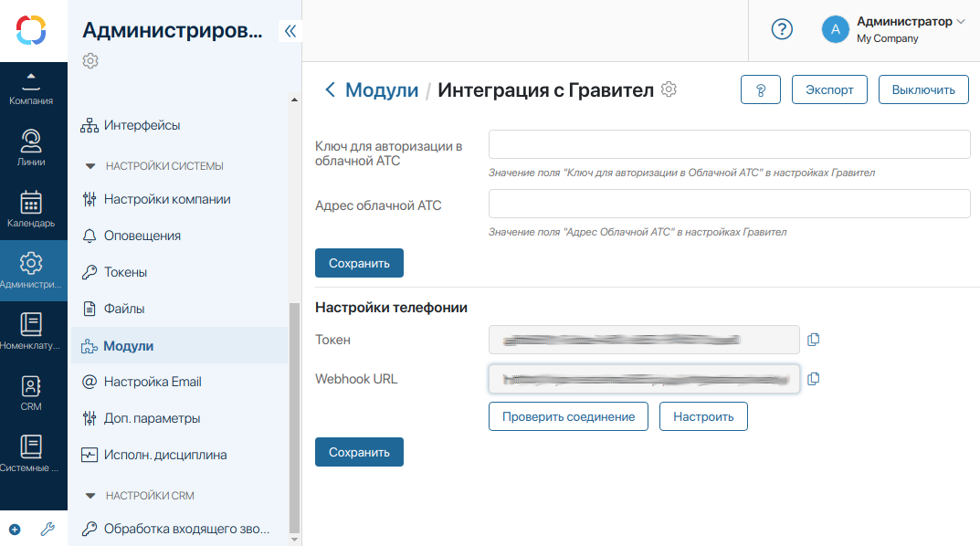Collapse the side panel with double chevron
980x546 pixels.
pyautogui.click(x=290, y=31)
